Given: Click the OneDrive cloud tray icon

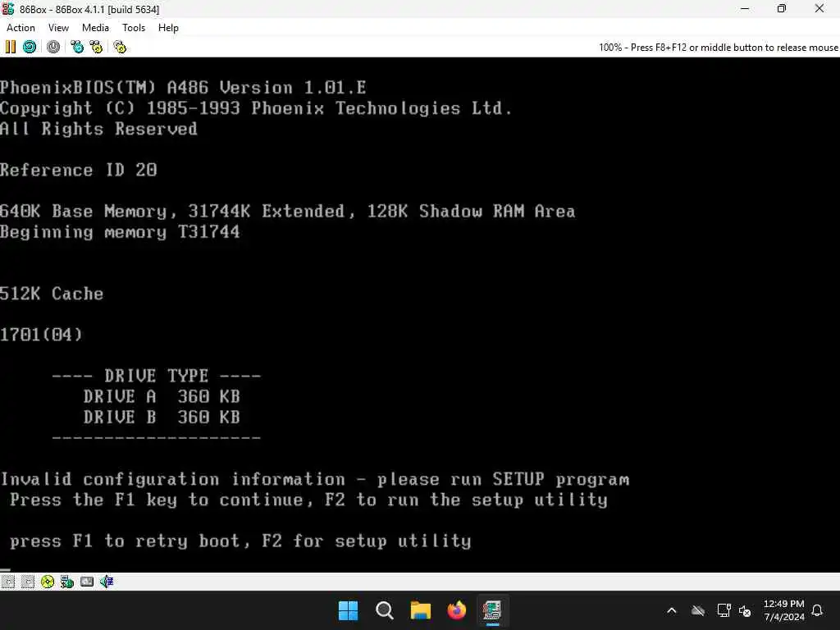Looking at the screenshot, I should 697,610.
